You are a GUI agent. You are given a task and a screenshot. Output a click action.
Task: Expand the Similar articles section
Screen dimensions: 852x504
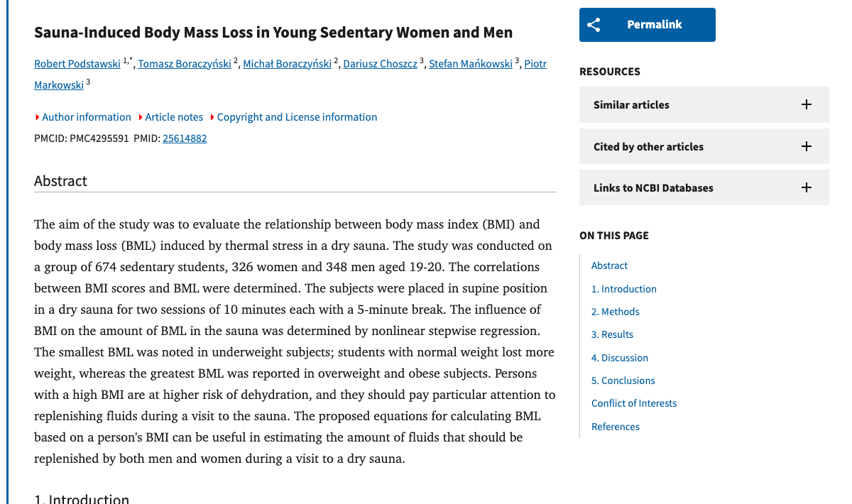coord(703,104)
